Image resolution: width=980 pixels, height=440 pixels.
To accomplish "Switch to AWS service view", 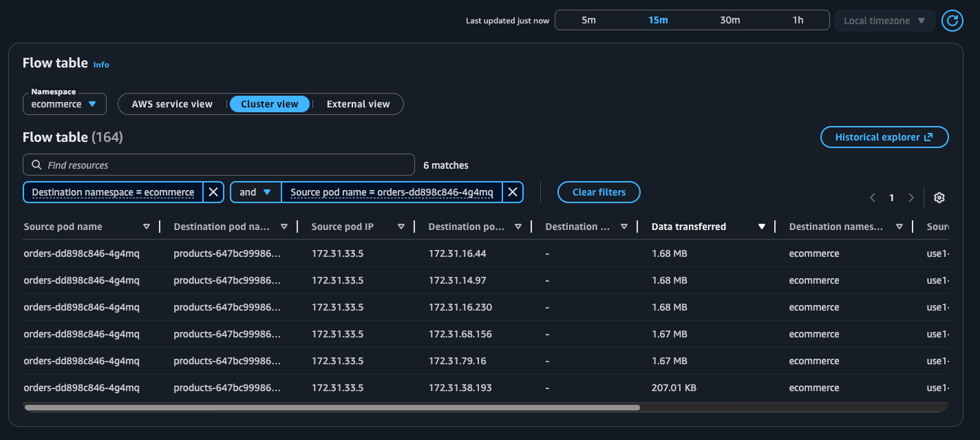I will (172, 104).
